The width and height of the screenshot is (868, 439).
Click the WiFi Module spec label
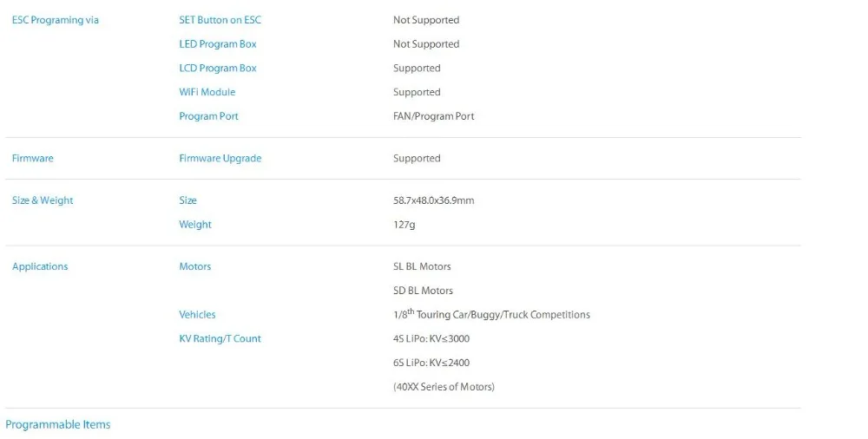click(x=207, y=92)
